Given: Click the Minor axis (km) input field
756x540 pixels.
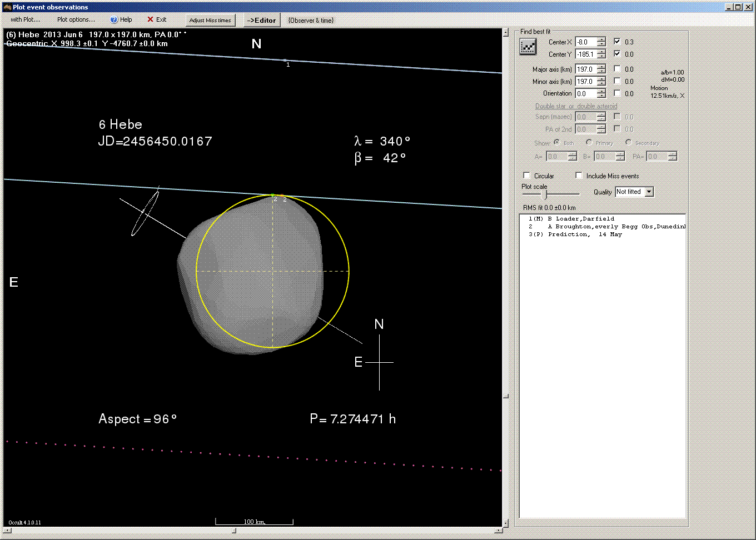Looking at the screenshot, I should (x=586, y=82).
